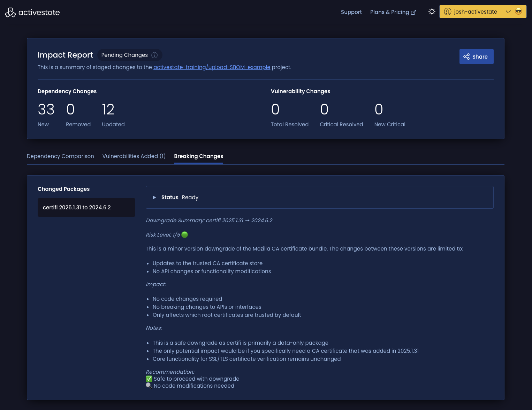Viewport: 532px width, 410px height.
Task: Open the josh-activestate account dropdown
Action: click(x=476, y=12)
